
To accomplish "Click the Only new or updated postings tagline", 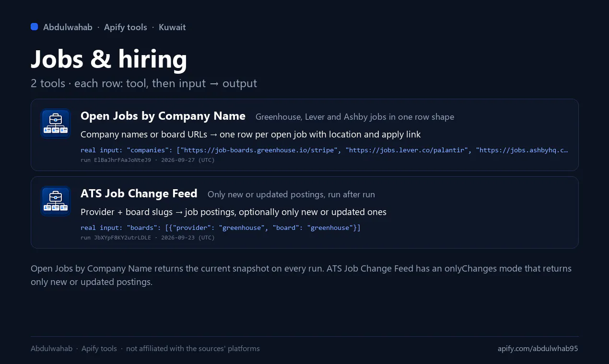I will tap(291, 194).
